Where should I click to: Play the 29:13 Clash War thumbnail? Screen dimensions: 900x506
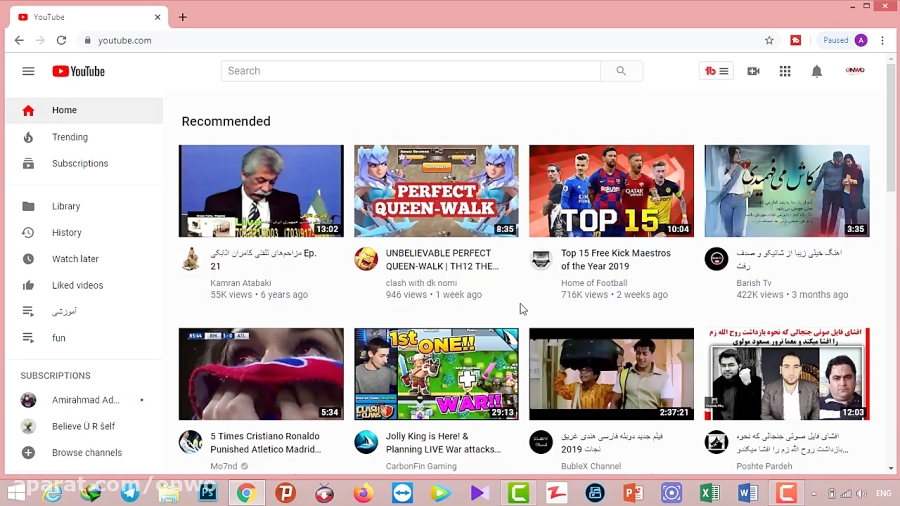pos(436,374)
